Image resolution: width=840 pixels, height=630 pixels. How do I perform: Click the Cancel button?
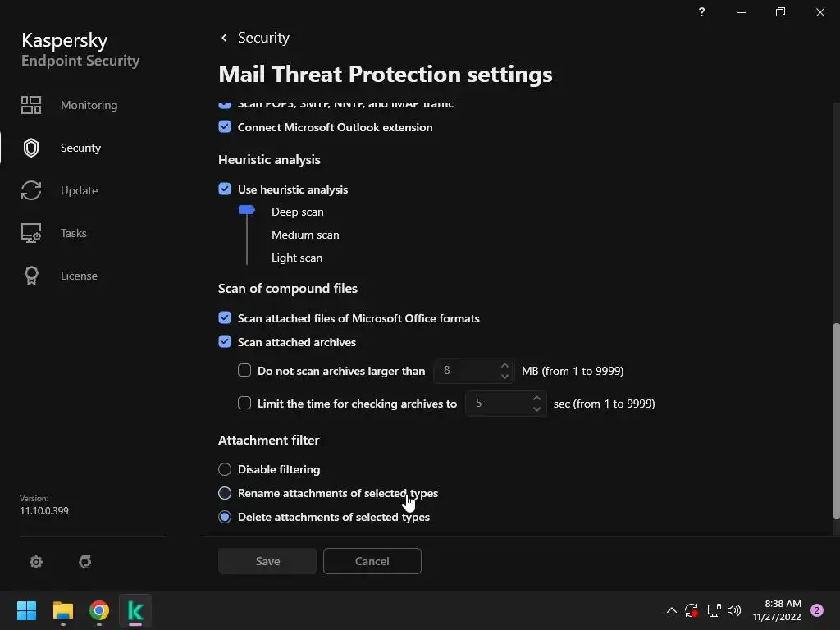tap(372, 561)
